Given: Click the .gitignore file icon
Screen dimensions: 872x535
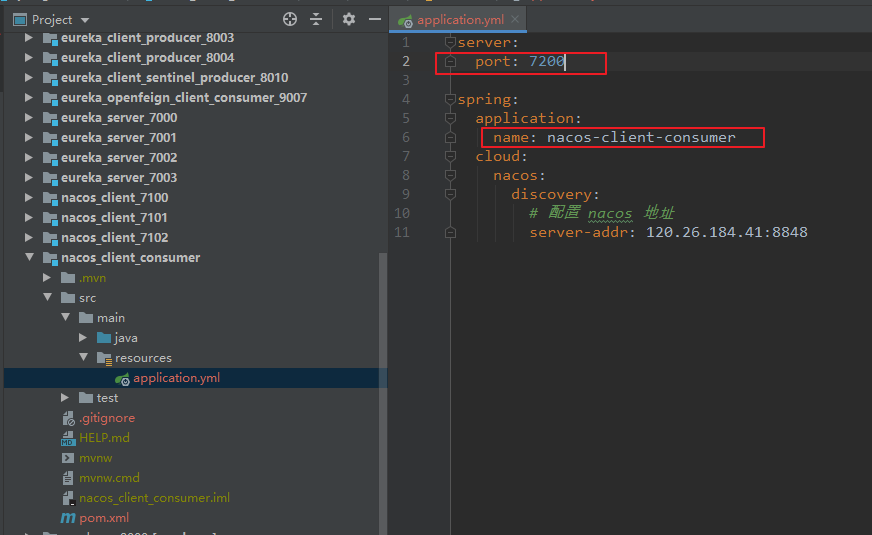Looking at the screenshot, I should (x=68, y=418).
